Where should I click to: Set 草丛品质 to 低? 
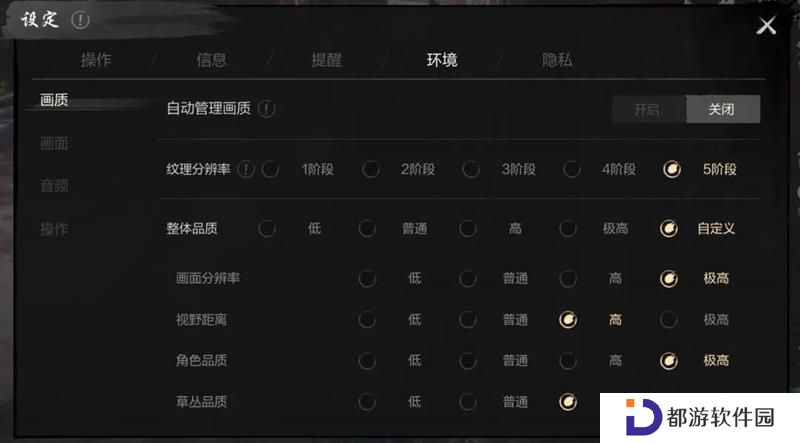tap(367, 402)
